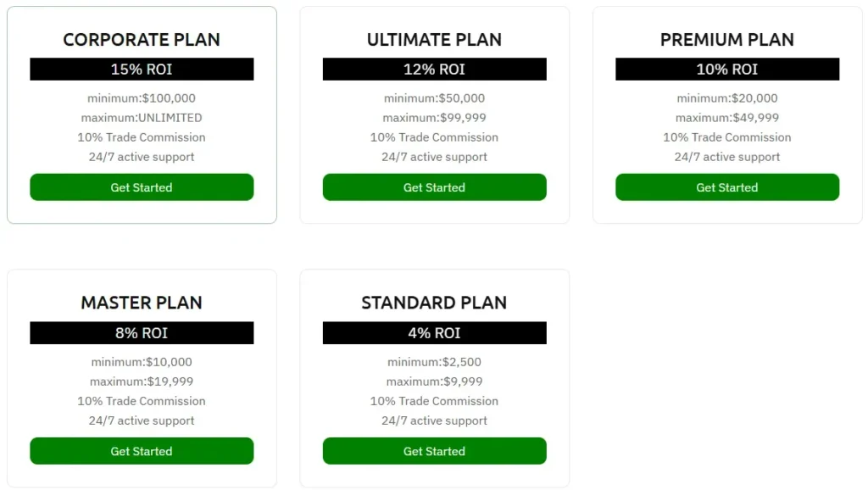Click the 8% ROI banner
The width and height of the screenshot is (868, 490).
click(142, 333)
